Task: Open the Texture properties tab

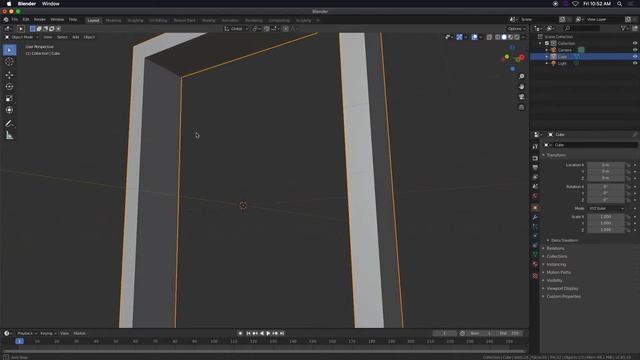Action: coord(535,276)
